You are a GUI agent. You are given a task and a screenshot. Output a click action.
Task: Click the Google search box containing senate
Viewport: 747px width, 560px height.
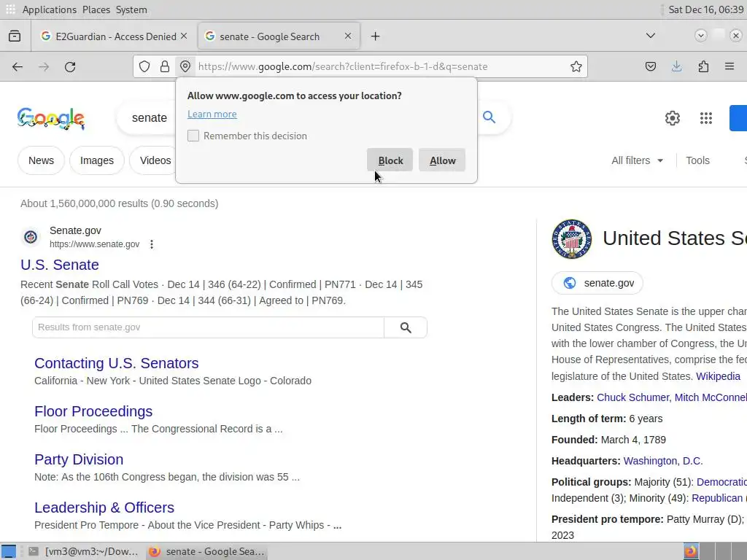(x=149, y=117)
